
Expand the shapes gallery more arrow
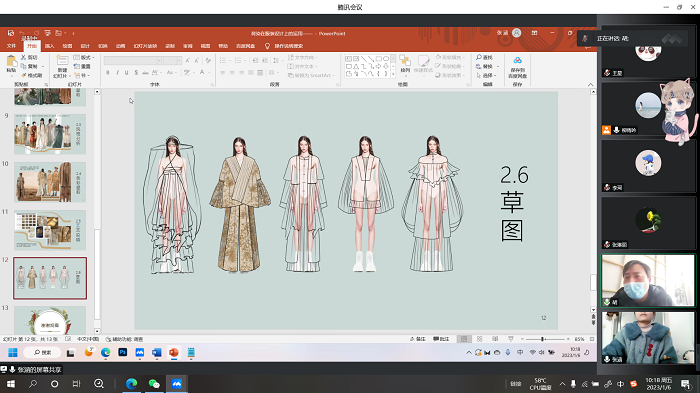(x=393, y=74)
